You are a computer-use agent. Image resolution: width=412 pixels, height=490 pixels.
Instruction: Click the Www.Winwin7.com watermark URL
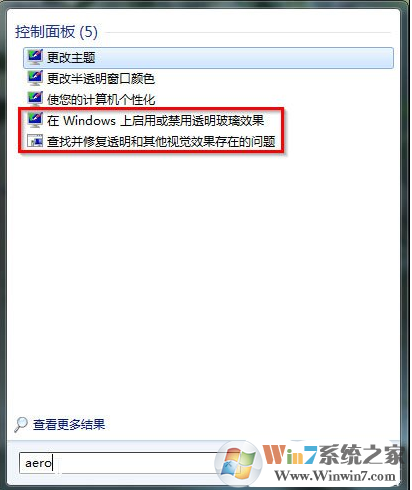[335, 475]
